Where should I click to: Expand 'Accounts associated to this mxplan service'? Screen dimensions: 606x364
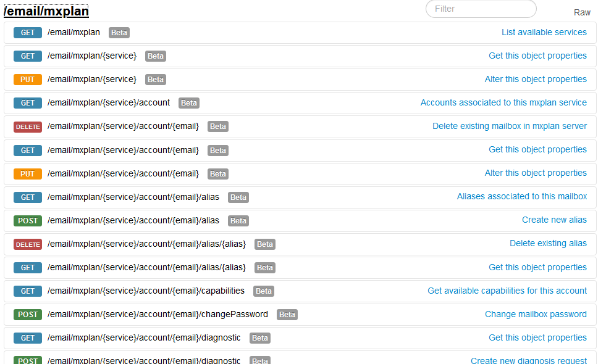(x=503, y=102)
